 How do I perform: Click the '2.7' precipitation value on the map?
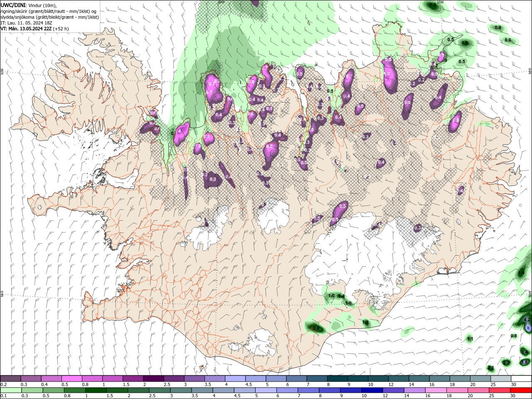coord(506,363)
